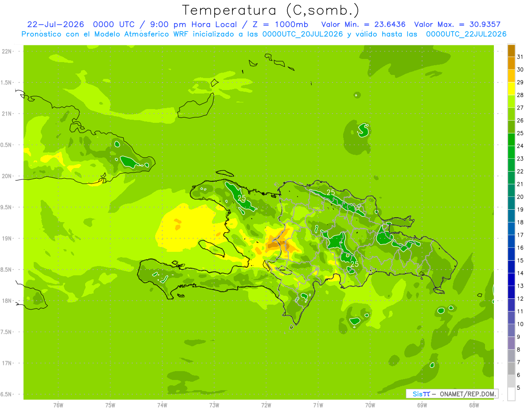The width and height of the screenshot is (532, 411).
Task: Click the '75W' longitude axis label
Action: coord(110,405)
